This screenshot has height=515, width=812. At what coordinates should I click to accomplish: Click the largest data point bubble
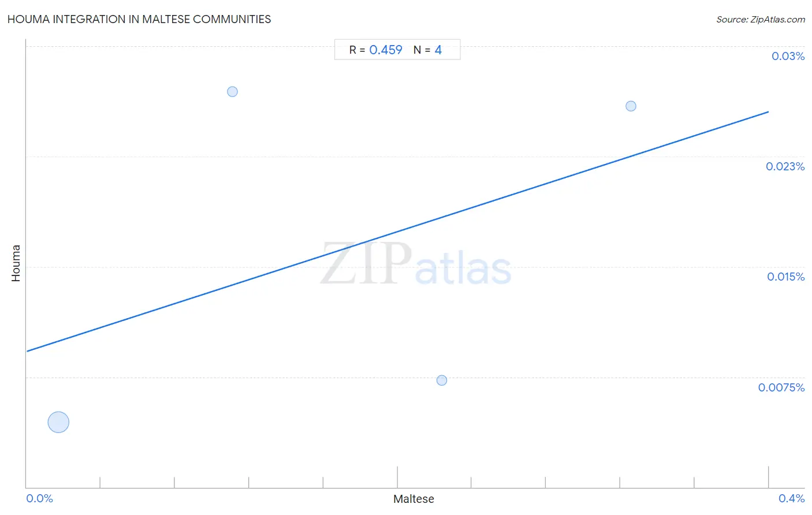[58, 422]
